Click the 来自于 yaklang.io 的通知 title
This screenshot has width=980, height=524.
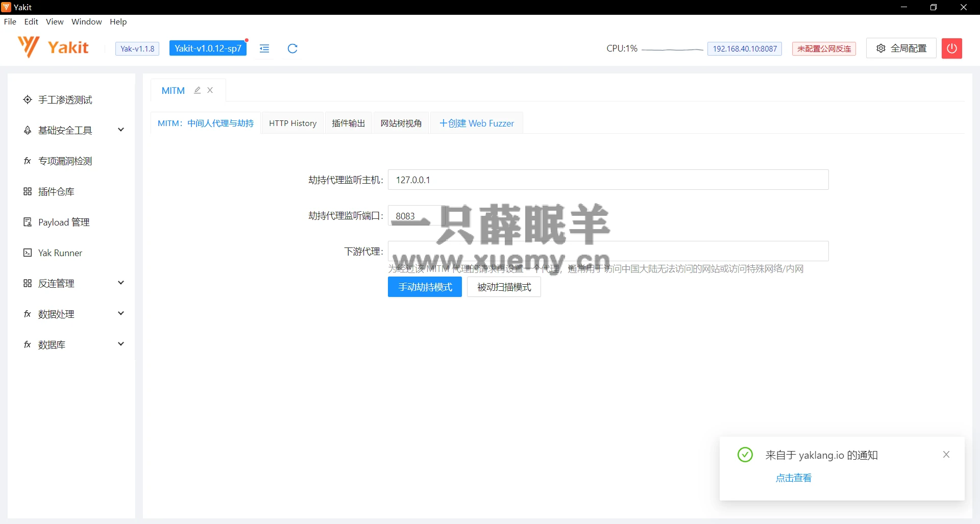coord(821,455)
